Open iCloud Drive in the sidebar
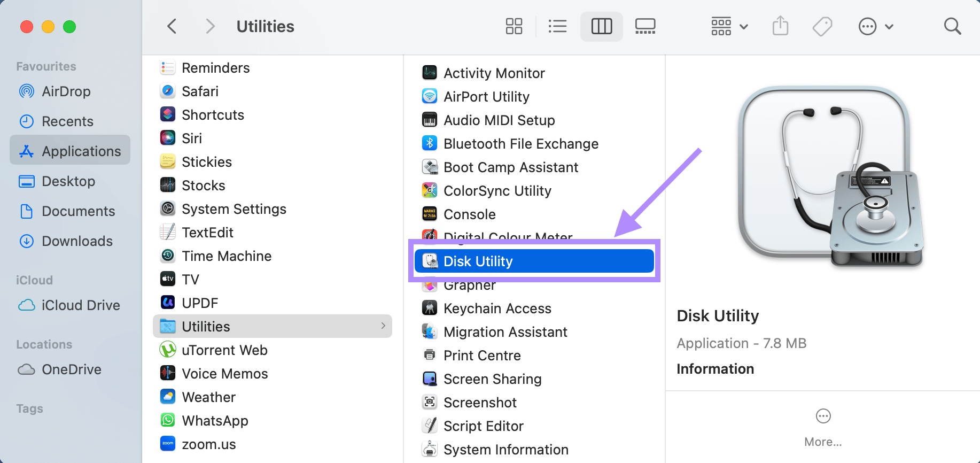This screenshot has height=463, width=980. pyautogui.click(x=70, y=305)
